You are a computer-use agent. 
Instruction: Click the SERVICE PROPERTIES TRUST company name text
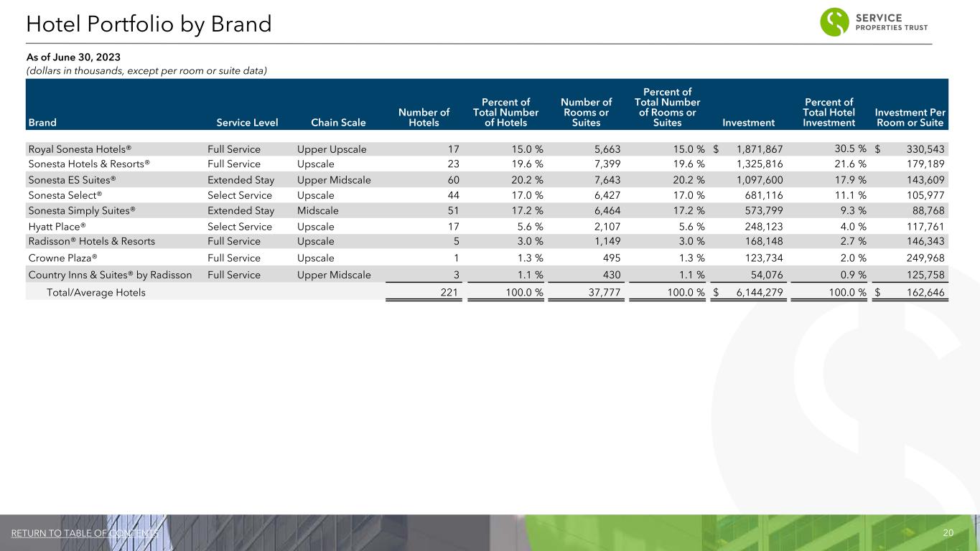click(891, 22)
